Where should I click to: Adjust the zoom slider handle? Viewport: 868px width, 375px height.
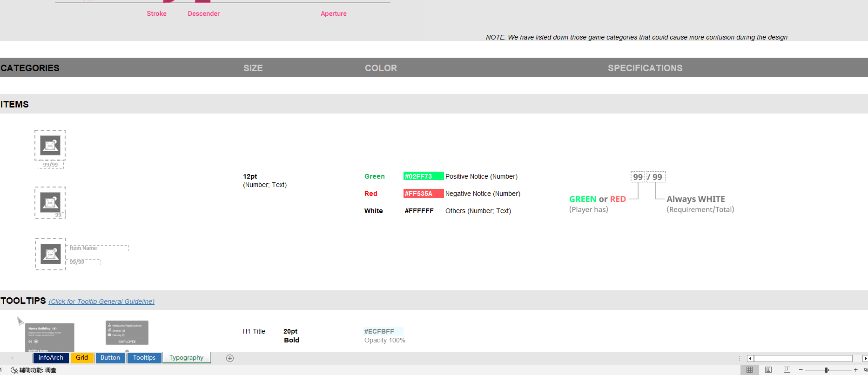tap(827, 370)
